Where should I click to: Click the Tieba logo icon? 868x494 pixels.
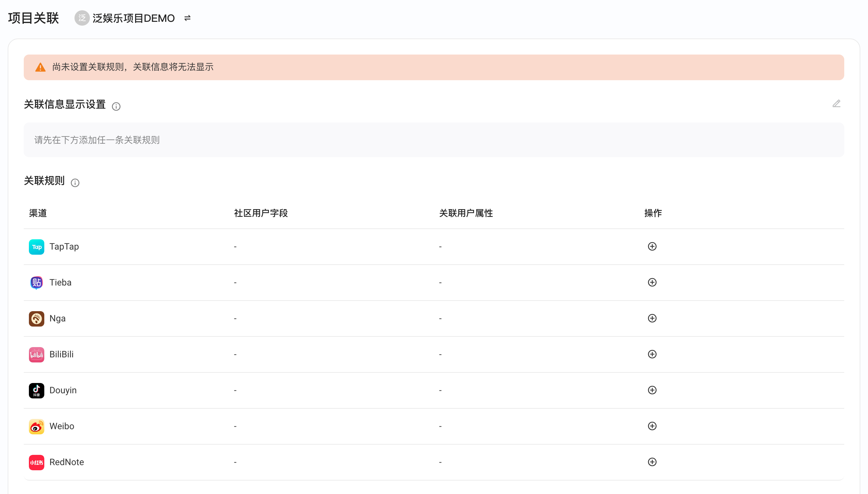click(36, 283)
